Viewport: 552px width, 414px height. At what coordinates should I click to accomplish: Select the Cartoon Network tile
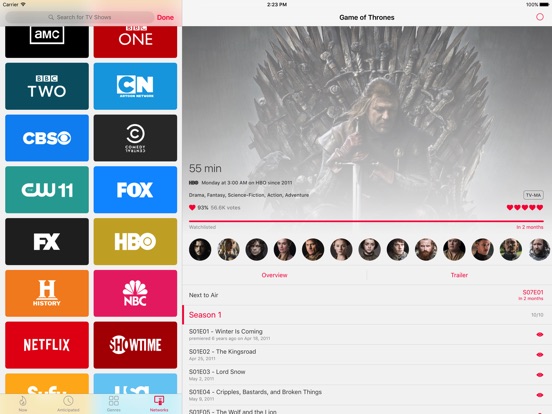(x=135, y=86)
